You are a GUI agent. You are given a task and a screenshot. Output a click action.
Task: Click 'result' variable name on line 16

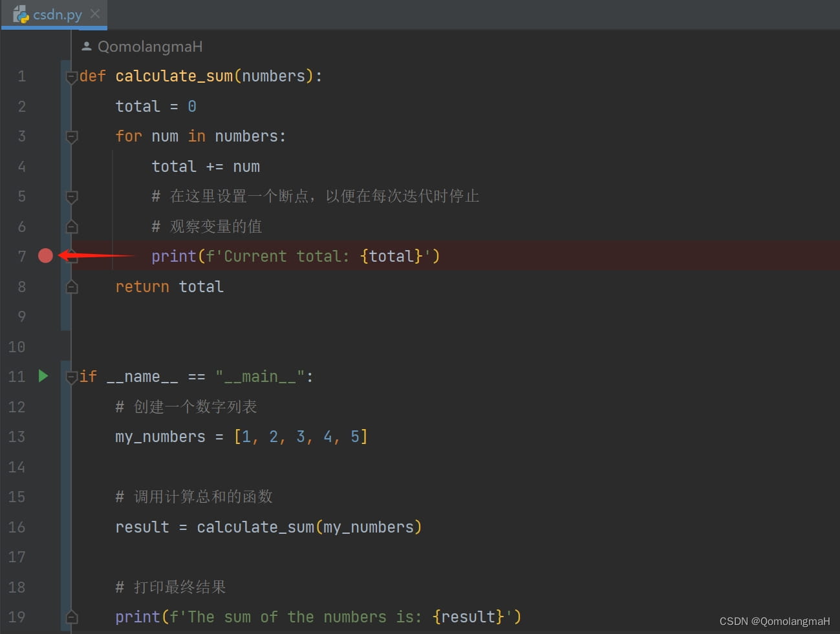click(x=142, y=527)
